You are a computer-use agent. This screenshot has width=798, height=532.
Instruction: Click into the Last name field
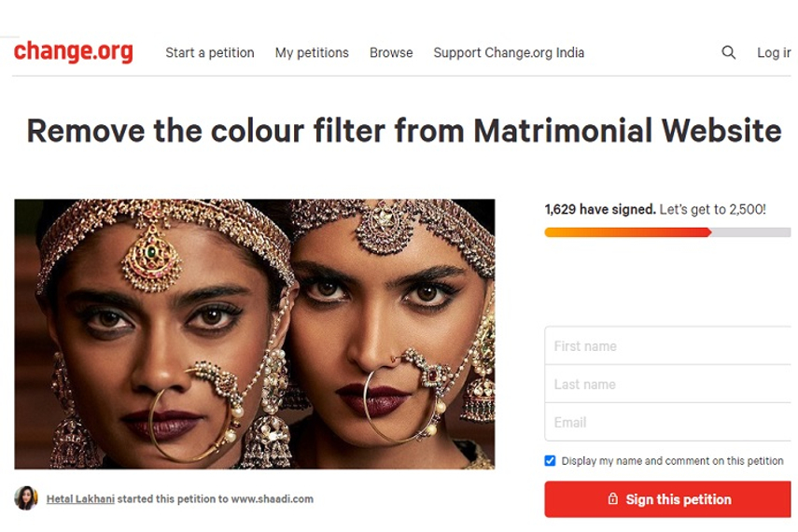[x=667, y=385]
